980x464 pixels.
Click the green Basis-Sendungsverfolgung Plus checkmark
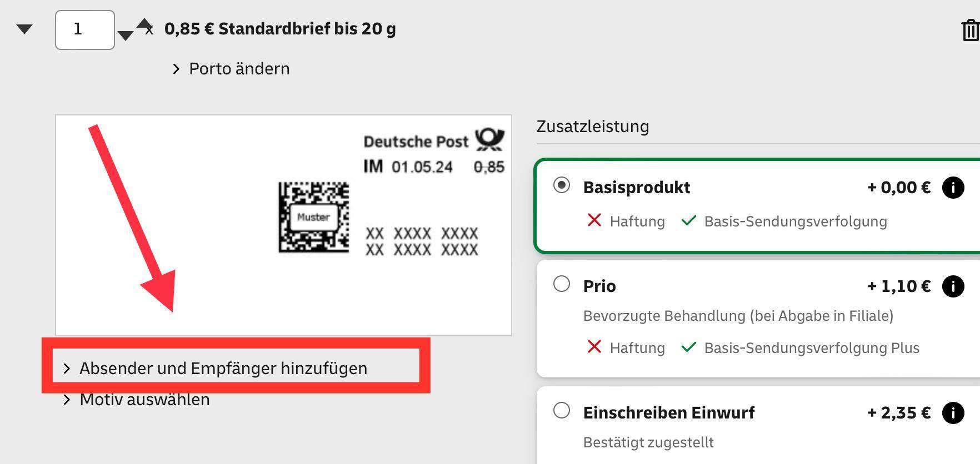click(x=689, y=348)
